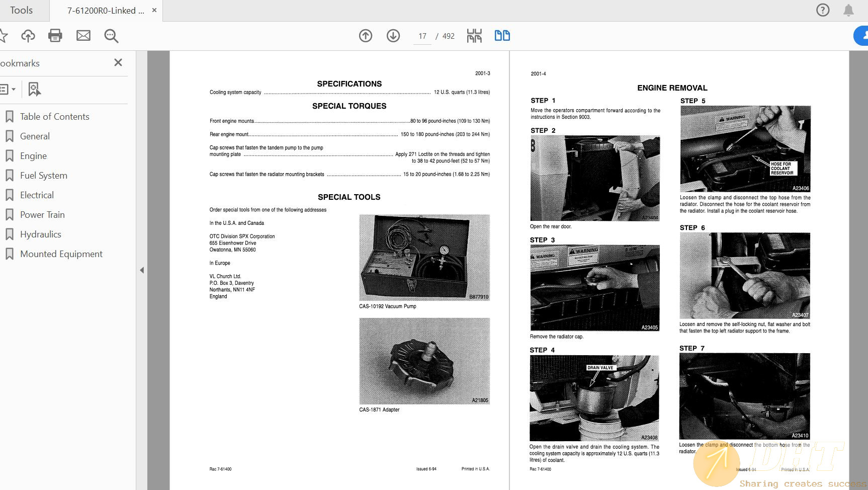This screenshot has width=868, height=490.
Task: Toggle the notifications bell
Action: pyautogui.click(x=848, y=10)
